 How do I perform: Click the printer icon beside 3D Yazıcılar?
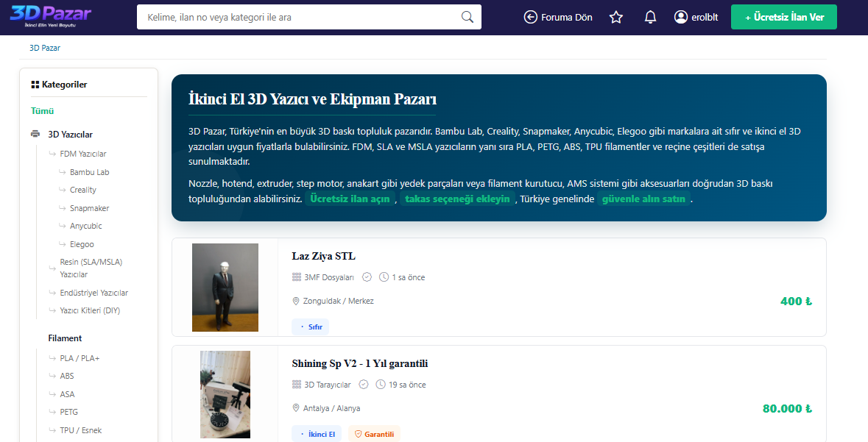(35, 134)
